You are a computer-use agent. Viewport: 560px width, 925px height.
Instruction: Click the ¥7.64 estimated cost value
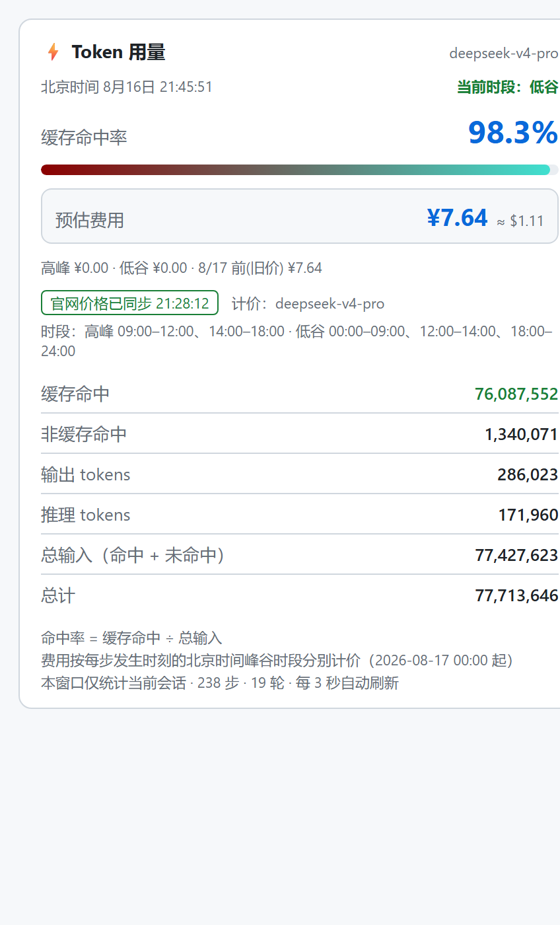coord(457,217)
